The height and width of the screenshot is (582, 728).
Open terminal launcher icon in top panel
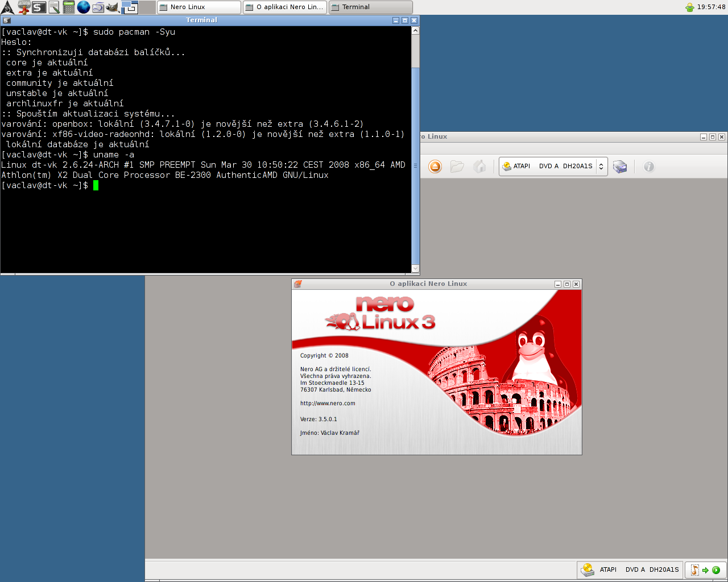(39, 7)
